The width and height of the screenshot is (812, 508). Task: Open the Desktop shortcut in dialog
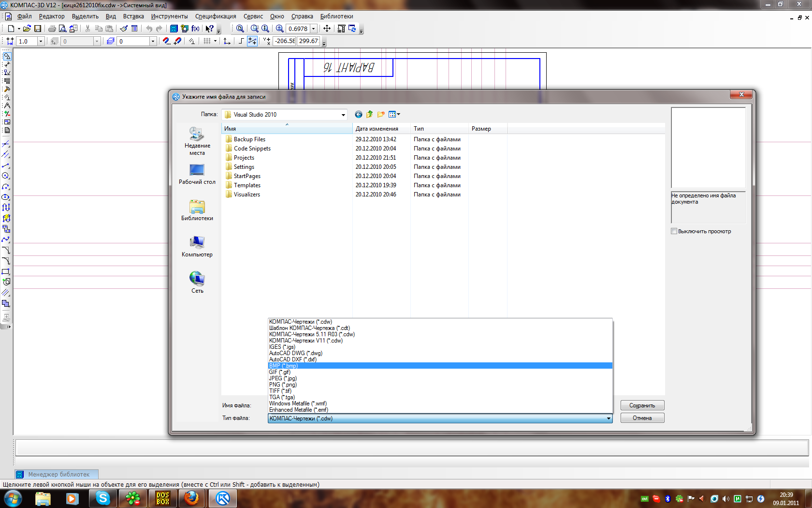click(x=197, y=174)
